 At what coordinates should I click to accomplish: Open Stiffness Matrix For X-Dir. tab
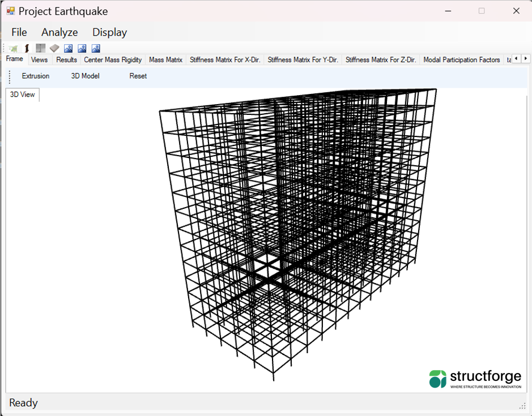point(225,59)
